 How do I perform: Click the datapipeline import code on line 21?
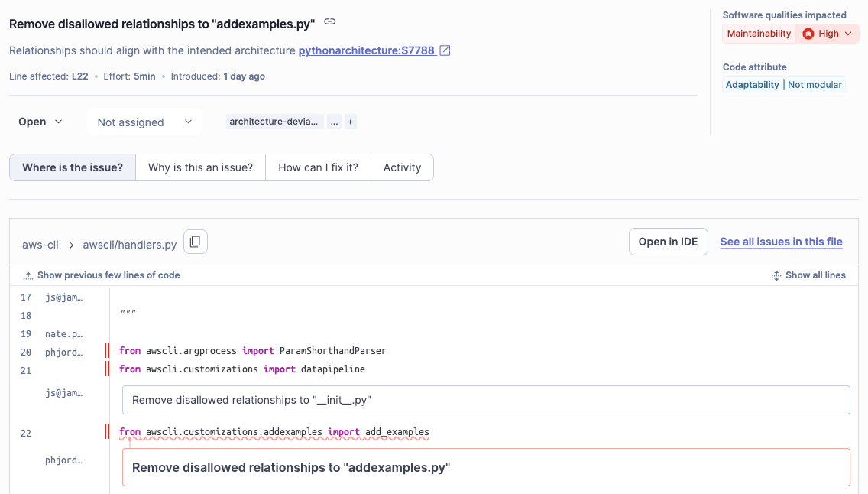[242, 369]
